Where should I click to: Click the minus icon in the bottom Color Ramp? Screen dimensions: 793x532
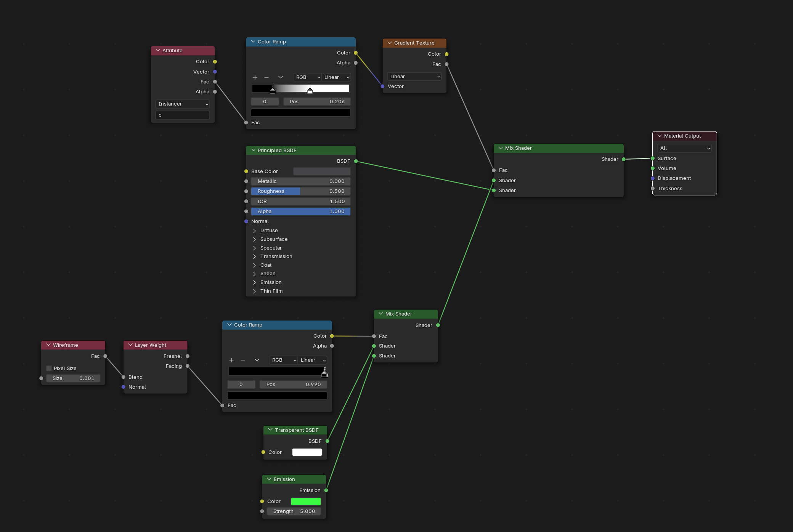point(243,360)
